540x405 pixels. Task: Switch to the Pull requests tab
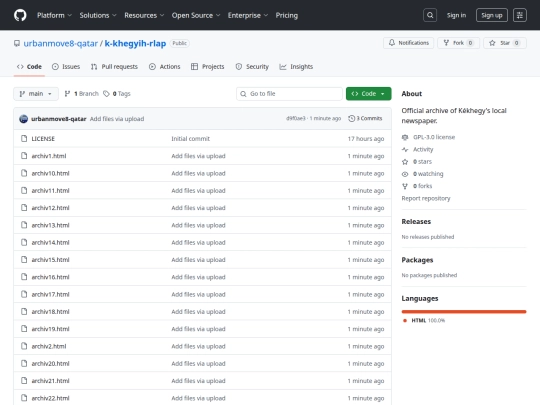pyautogui.click(x=114, y=67)
